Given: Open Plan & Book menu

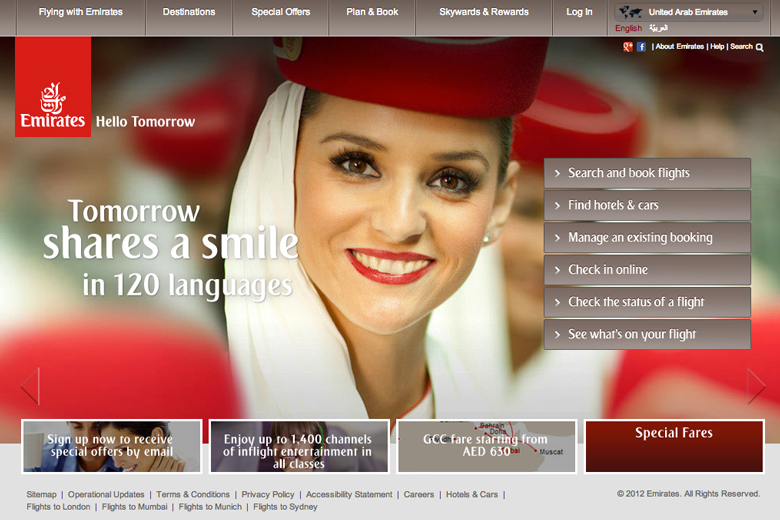Looking at the screenshot, I should click(372, 12).
